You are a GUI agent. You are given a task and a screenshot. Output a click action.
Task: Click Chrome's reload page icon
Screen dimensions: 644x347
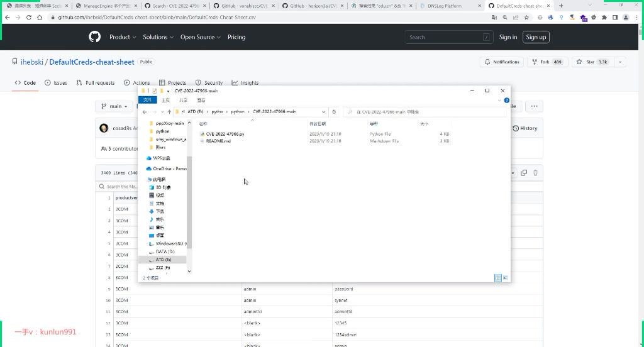pos(29,17)
